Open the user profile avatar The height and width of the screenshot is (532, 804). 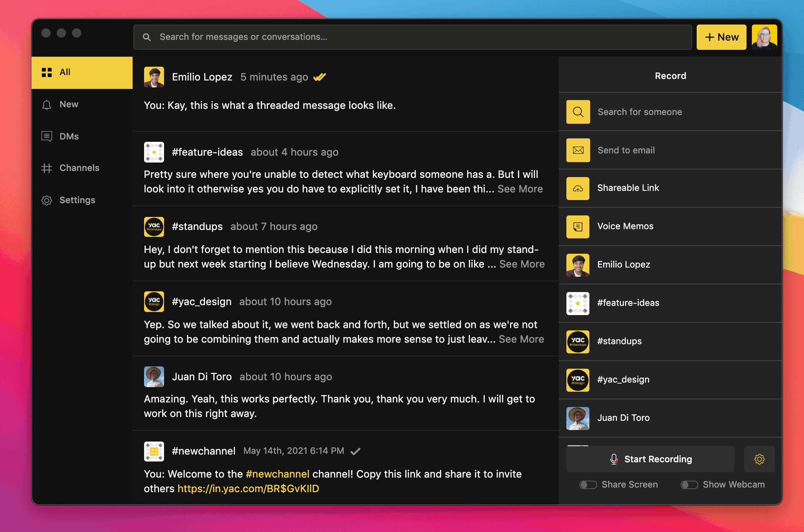click(x=765, y=37)
